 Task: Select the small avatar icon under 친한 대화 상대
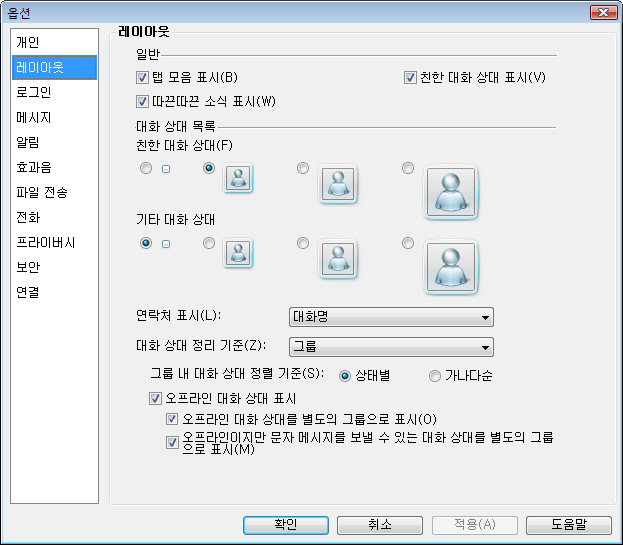238,178
